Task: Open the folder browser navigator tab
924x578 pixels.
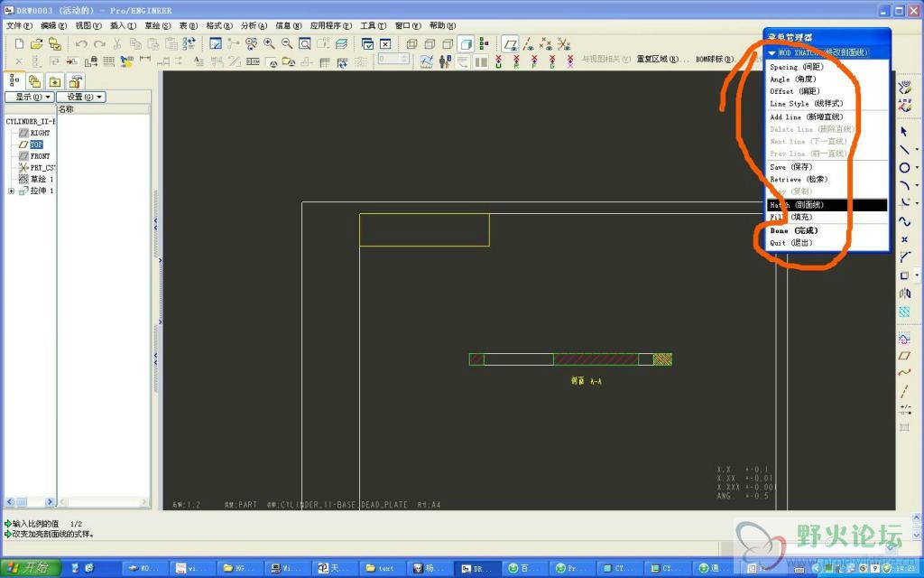Action: coord(35,81)
